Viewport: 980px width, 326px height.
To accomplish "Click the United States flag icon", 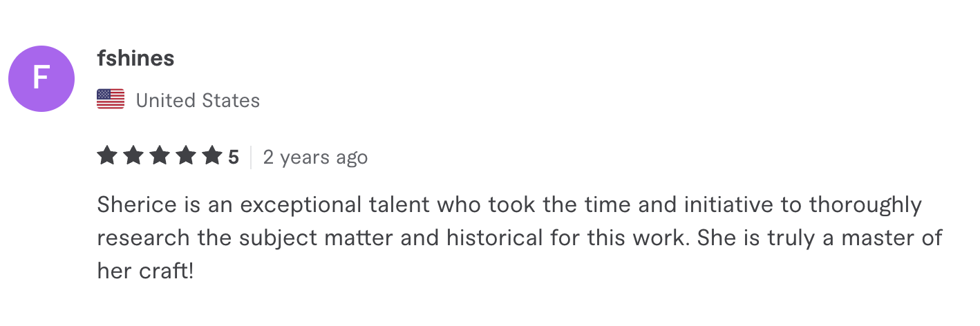I will (111, 100).
